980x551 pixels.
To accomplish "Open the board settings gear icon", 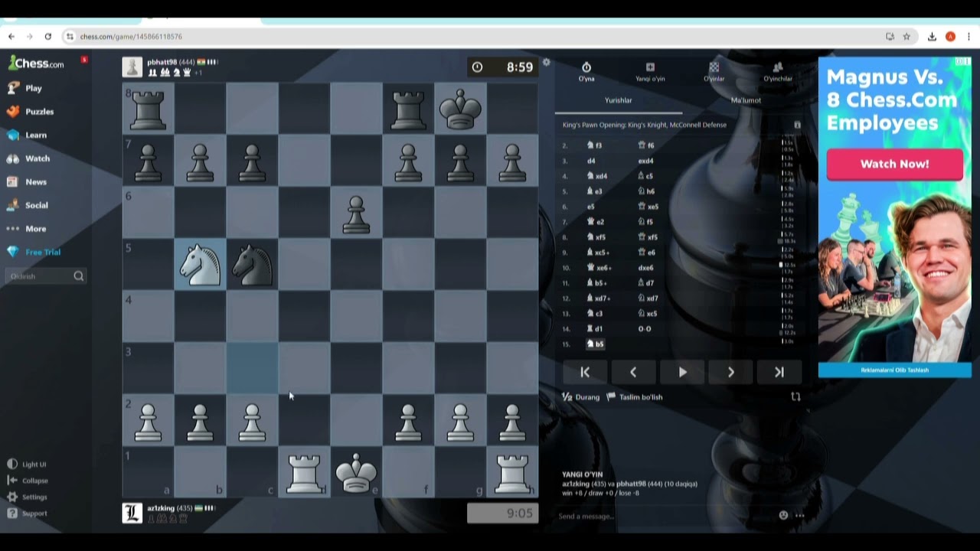I will click(546, 62).
